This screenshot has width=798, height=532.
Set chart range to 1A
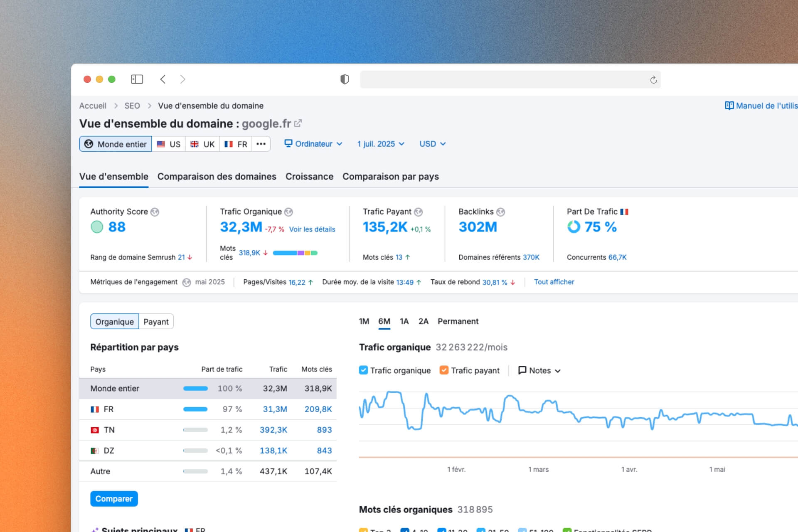point(404,321)
